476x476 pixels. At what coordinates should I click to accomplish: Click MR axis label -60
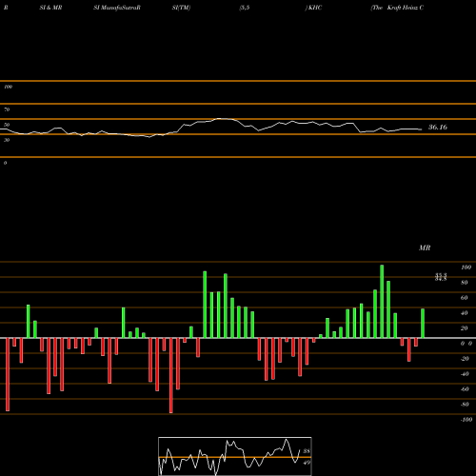pyautogui.click(x=465, y=389)
